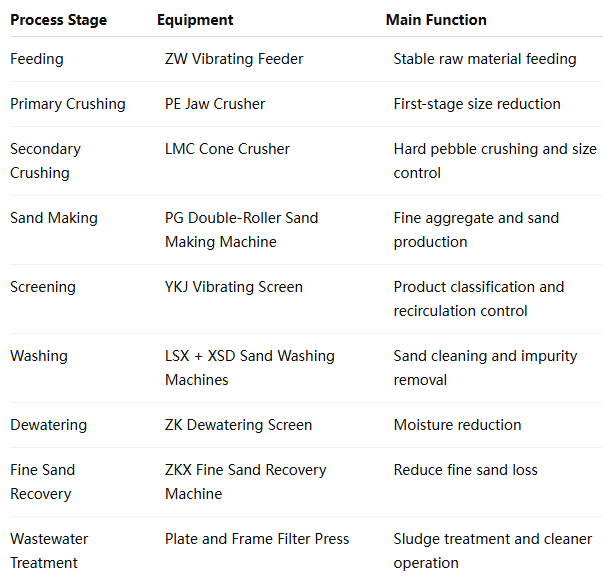603x577 pixels.
Task: Click the LMC Cone Crusher entry
Action: pyautogui.click(x=227, y=149)
